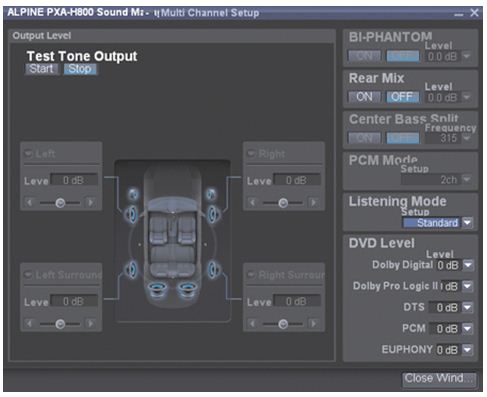
Task: Click the Left level decrease arrow
Action: [x=29, y=202]
